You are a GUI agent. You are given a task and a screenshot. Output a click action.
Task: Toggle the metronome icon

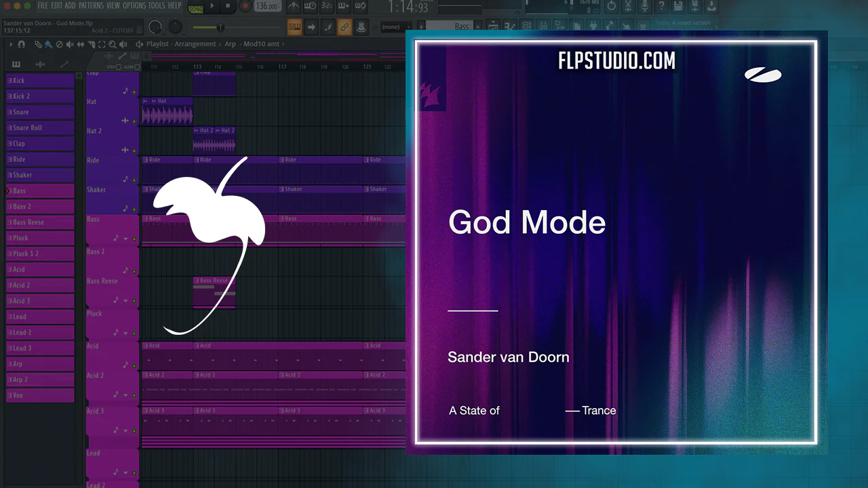click(294, 6)
